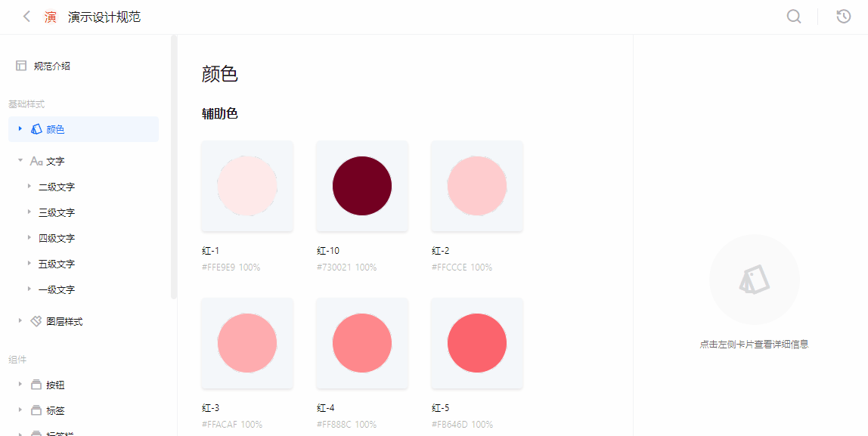Click the 图层样式 icon in sidebar
Viewport: 868px width, 436px height.
[x=36, y=321]
